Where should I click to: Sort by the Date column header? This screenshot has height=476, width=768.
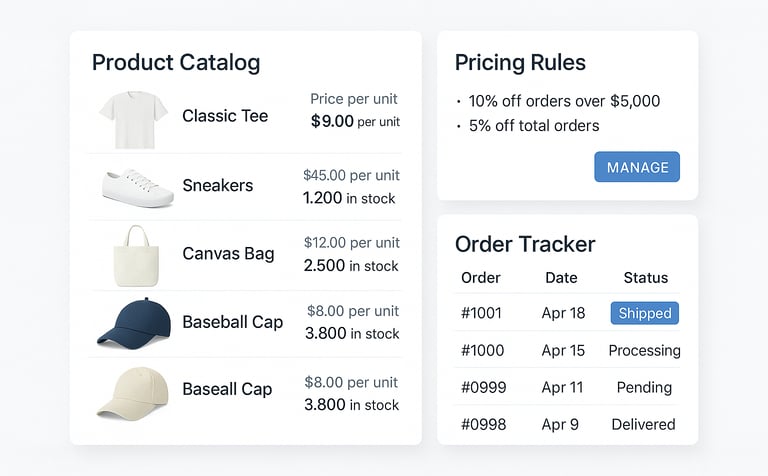[x=562, y=277]
